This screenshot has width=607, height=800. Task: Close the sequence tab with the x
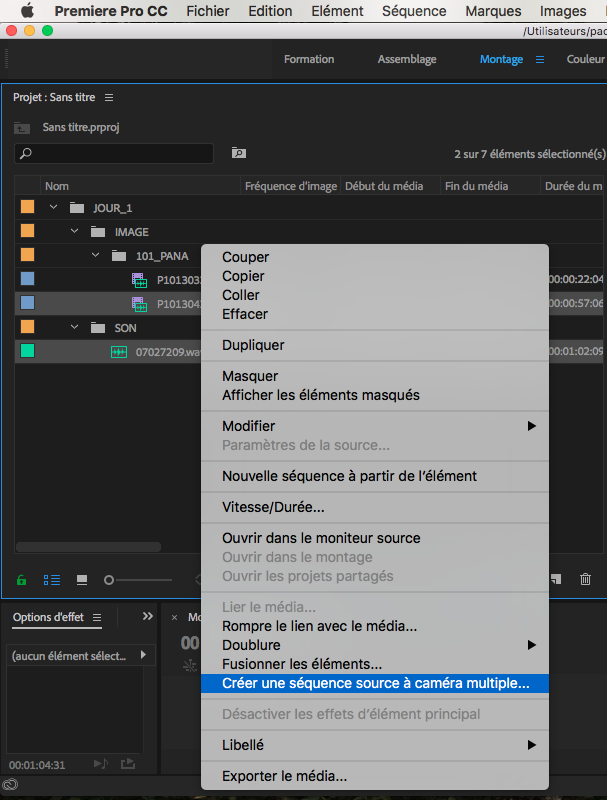(x=174, y=618)
